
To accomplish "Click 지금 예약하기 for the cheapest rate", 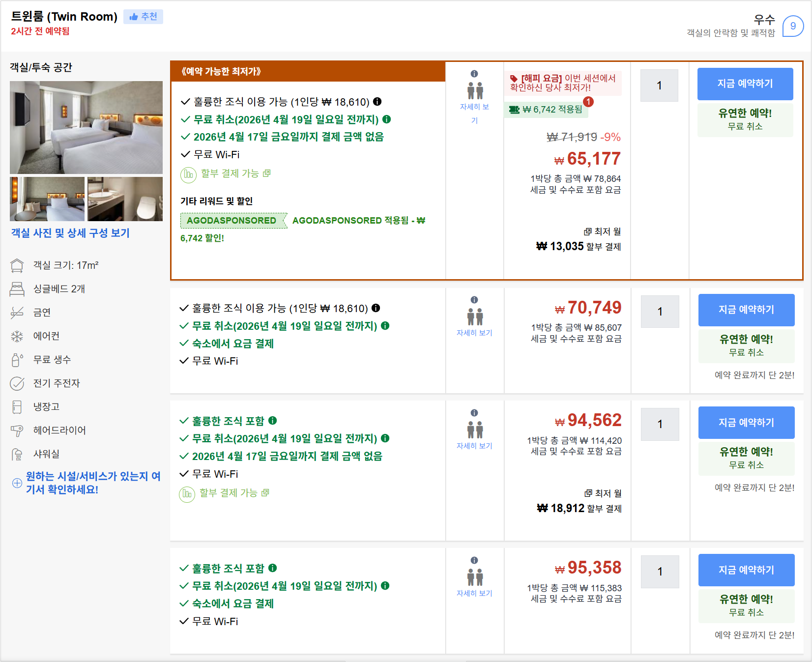I will (745, 84).
